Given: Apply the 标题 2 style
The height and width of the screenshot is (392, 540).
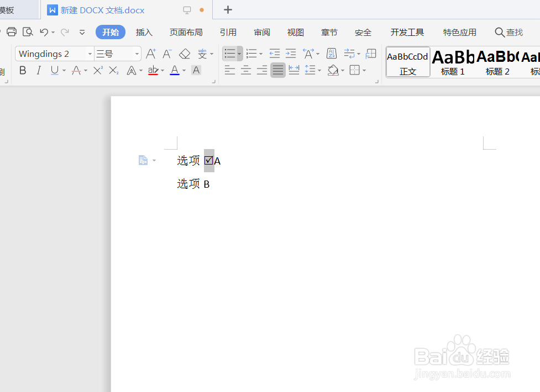Looking at the screenshot, I should (497, 62).
